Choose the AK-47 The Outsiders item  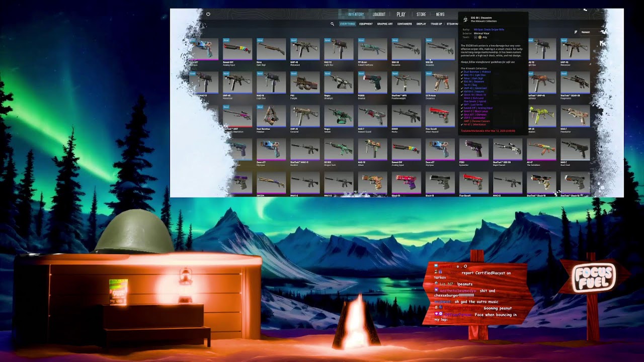(x=541, y=152)
